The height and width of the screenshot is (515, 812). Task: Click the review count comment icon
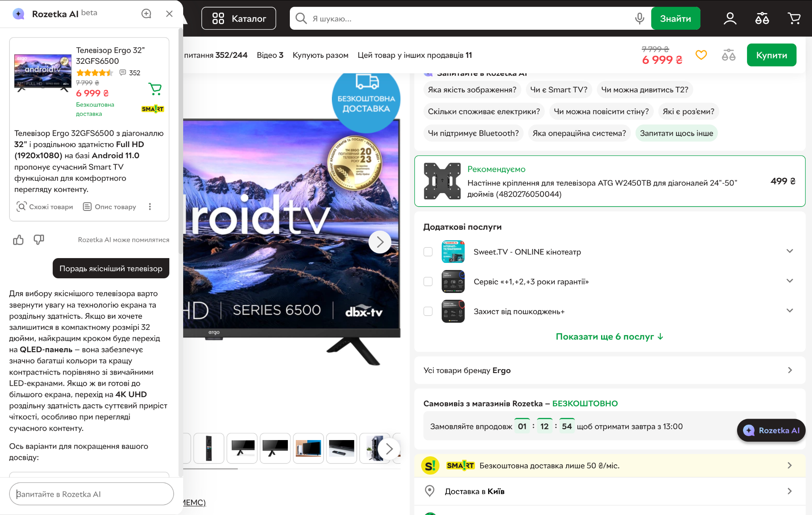click(x=123, y=73)
